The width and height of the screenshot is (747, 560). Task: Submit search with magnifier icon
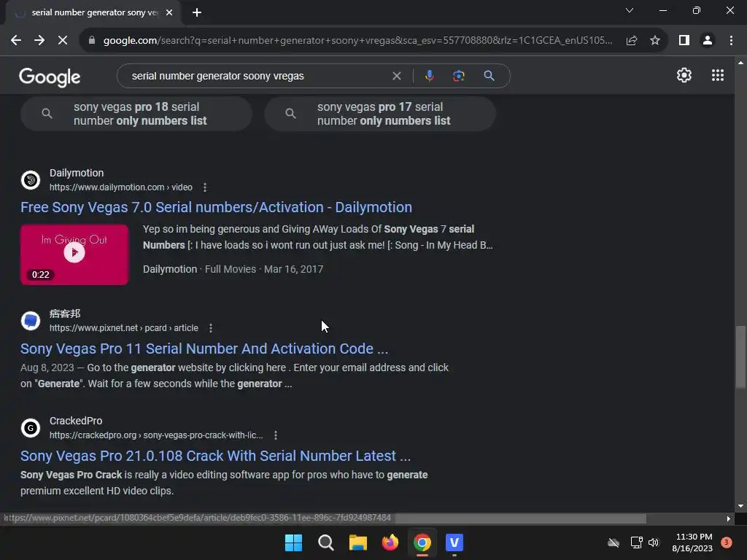point(489,76)
